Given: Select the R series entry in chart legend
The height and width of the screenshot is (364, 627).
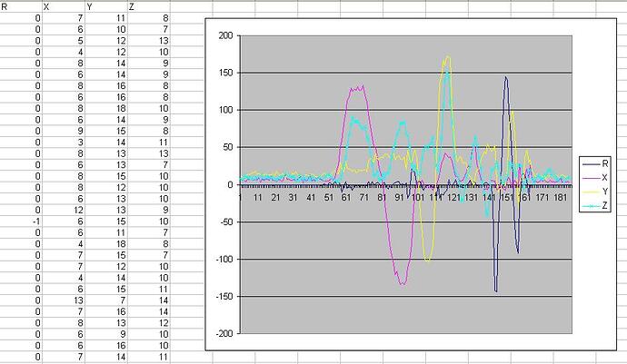Looking at the screenshot, I should pos(595,163).
